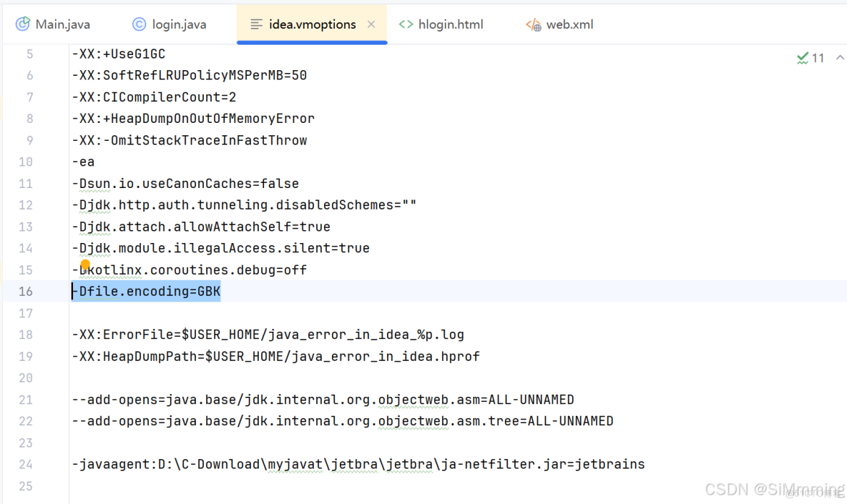Click the green inspections checkmark widget
Image resolution: width=847 pixels, height=504 pixels.
pos(803,58)
